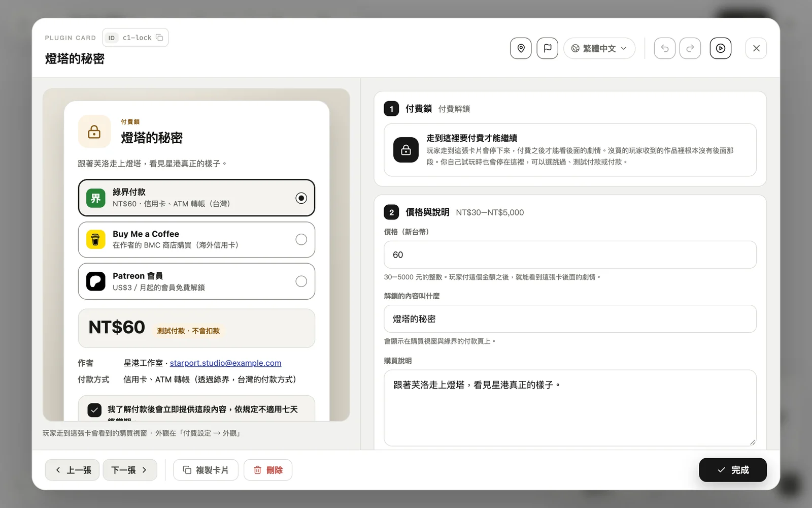Click the 走到這裡要付費才能繼續 card
812x508 pixels.
(570, 150)
